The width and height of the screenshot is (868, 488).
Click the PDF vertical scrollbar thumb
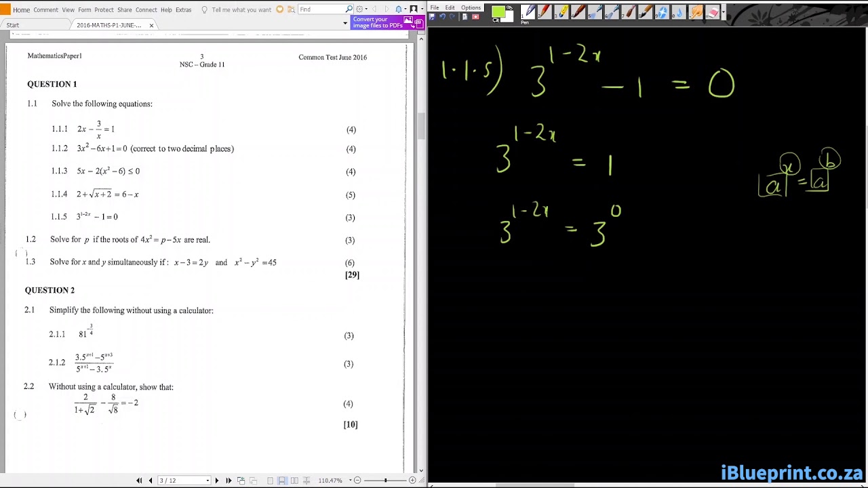pyautogui.click(x=420, y=126)
